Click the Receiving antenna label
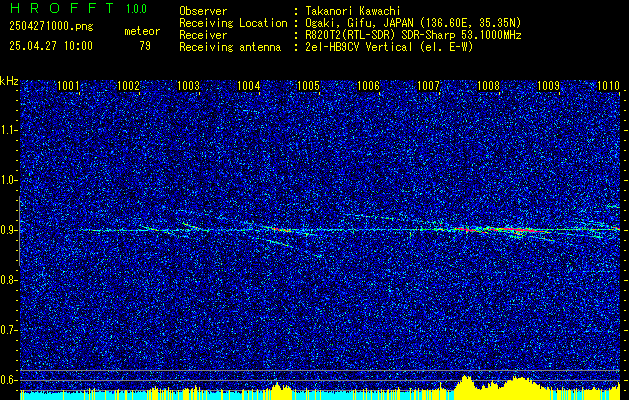Screen dimensions: 629x400 point(230,47)
